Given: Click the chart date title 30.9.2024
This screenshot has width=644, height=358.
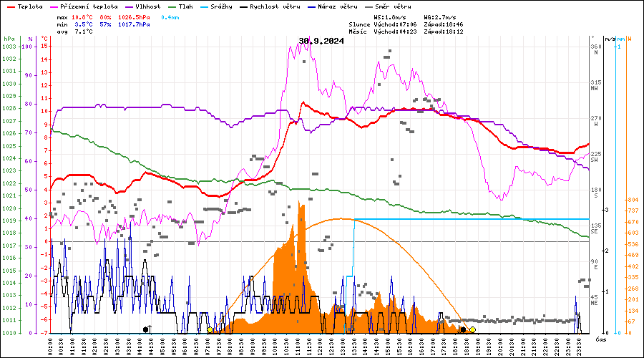Looking at the screenshot, I should point(321,41).
